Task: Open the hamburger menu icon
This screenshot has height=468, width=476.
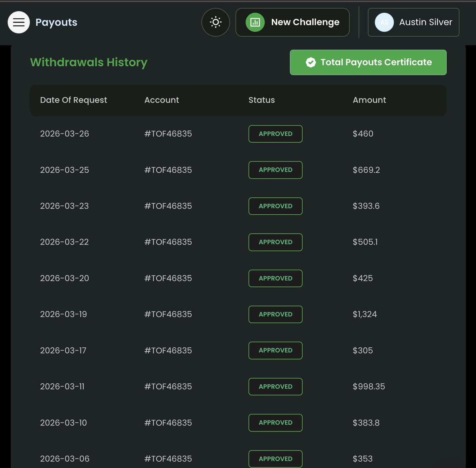Action: [19, 22]
